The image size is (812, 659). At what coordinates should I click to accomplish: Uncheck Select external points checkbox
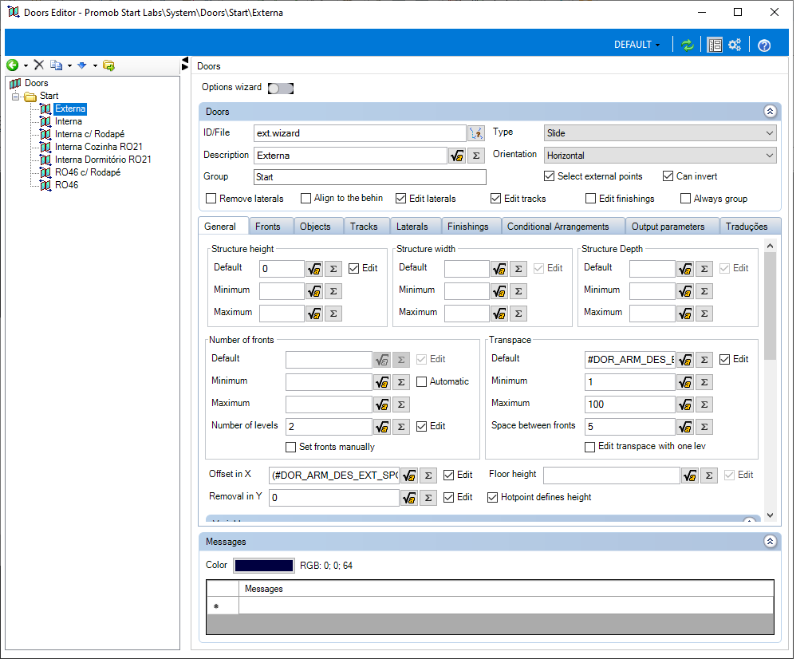point(549,176)
